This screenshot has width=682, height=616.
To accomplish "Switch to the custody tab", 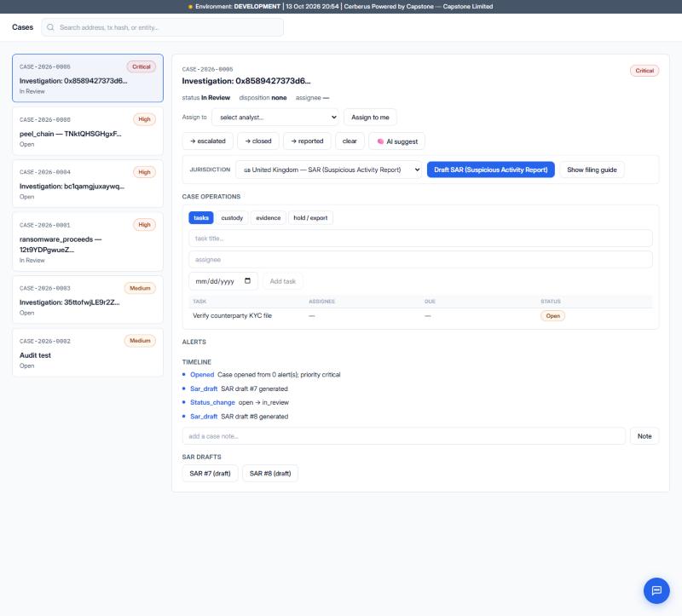I will coord(232,218).
